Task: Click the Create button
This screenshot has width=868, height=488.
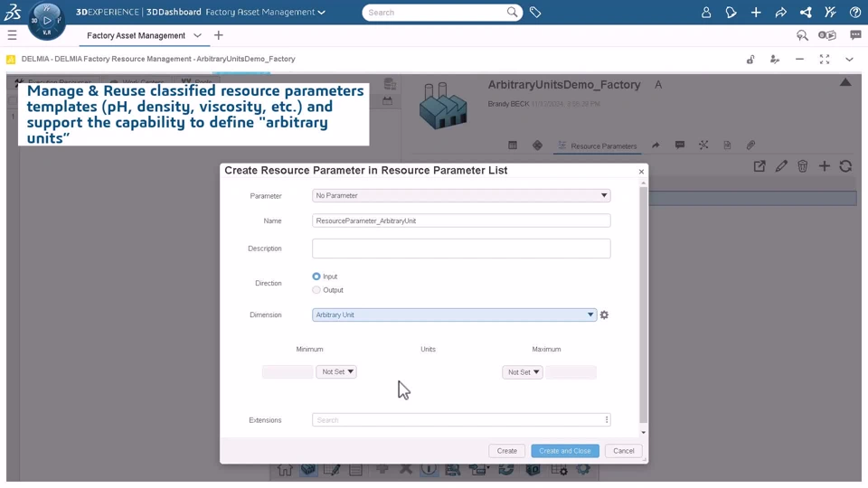Action: pyautogui.click(x=506, y=451)
